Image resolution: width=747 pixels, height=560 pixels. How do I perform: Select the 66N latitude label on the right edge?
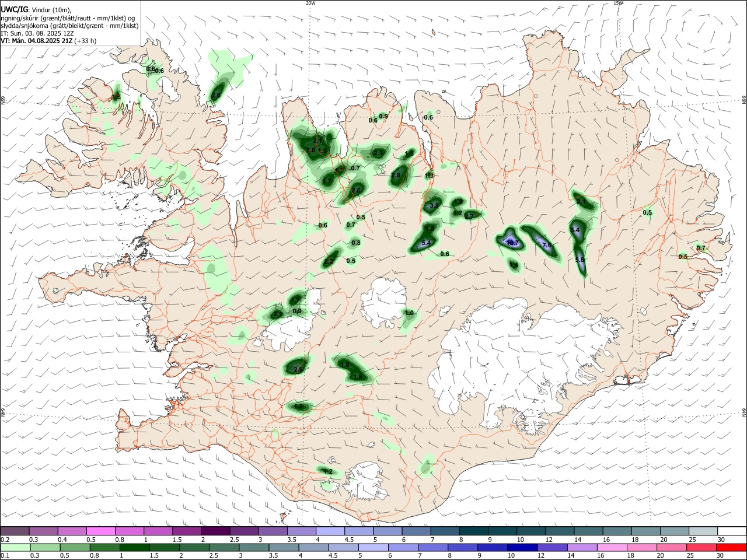coord(744,100)
